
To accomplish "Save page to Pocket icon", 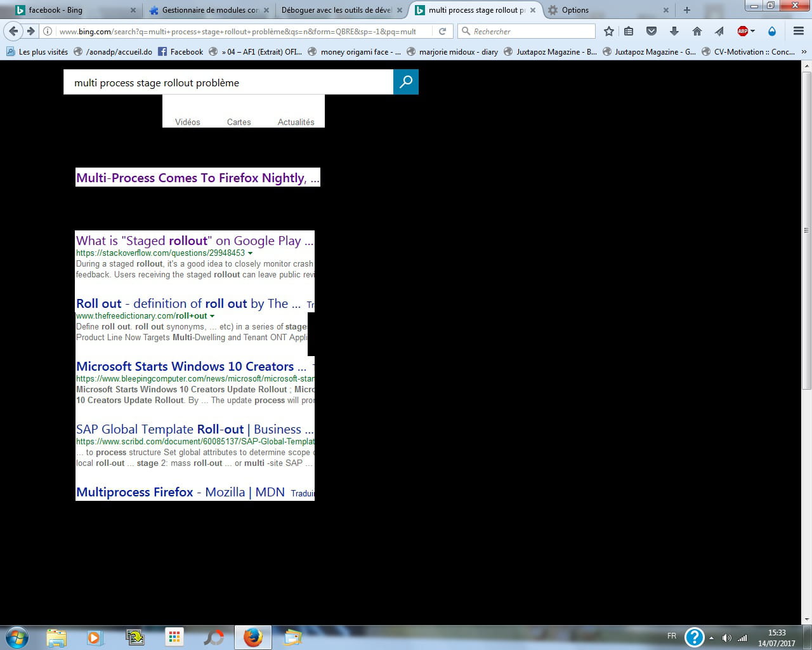I will [x=652, y=31].
